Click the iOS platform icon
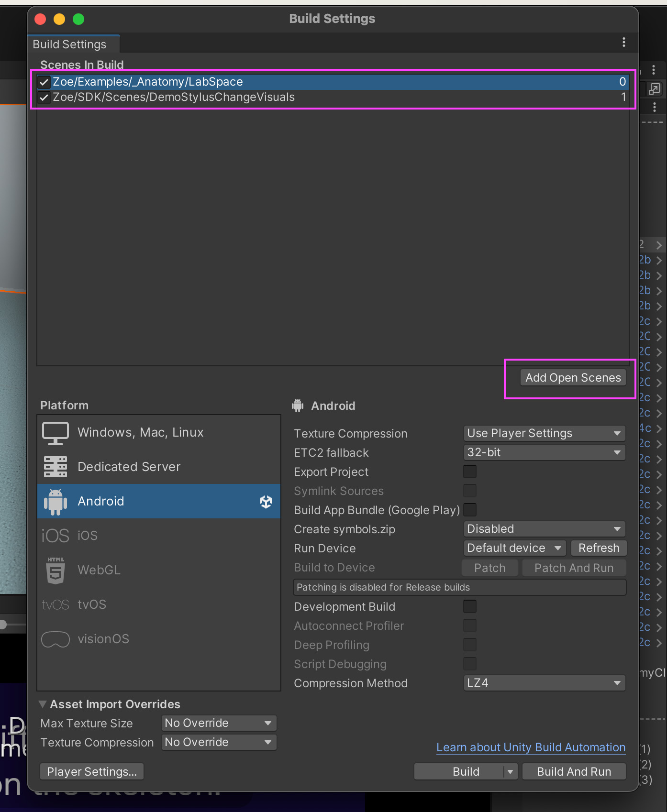This screenshot has width=667, height=812. click(x=56, y=536)
